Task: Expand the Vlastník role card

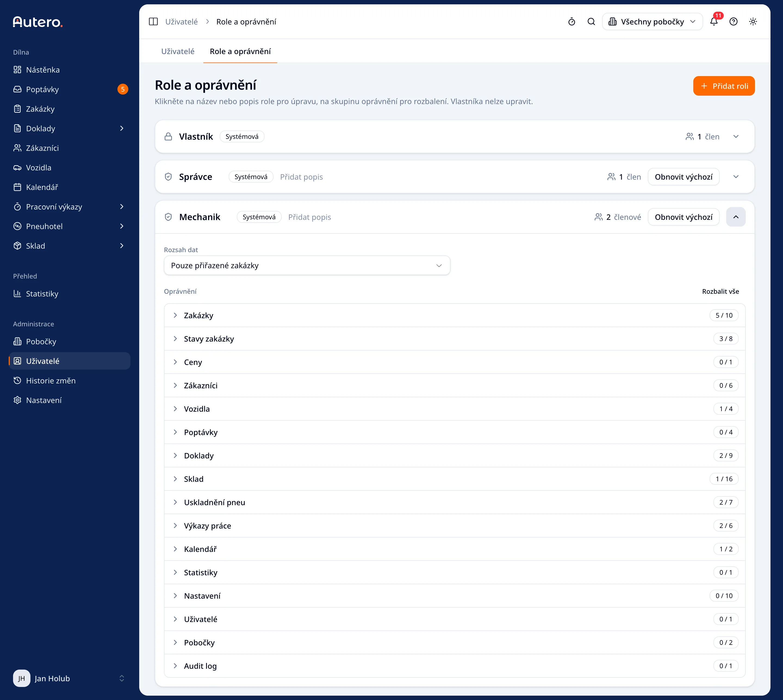Action: [736, 136]
